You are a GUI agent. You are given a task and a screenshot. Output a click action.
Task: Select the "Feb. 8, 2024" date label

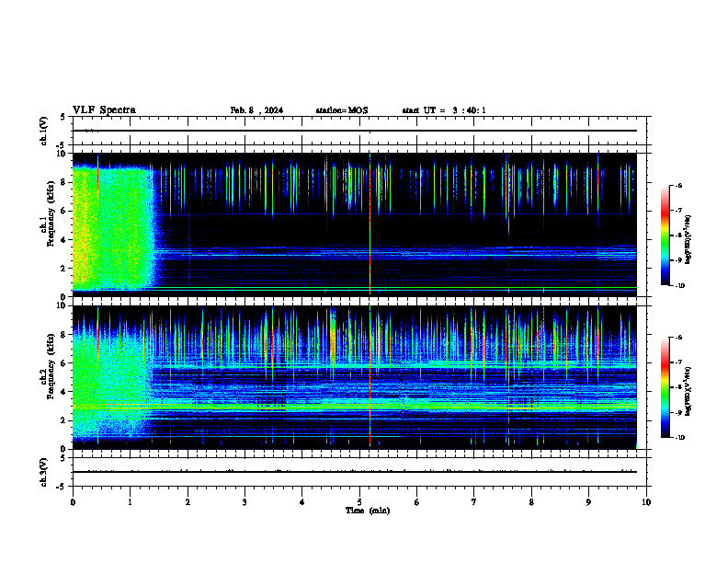point(256,110)
